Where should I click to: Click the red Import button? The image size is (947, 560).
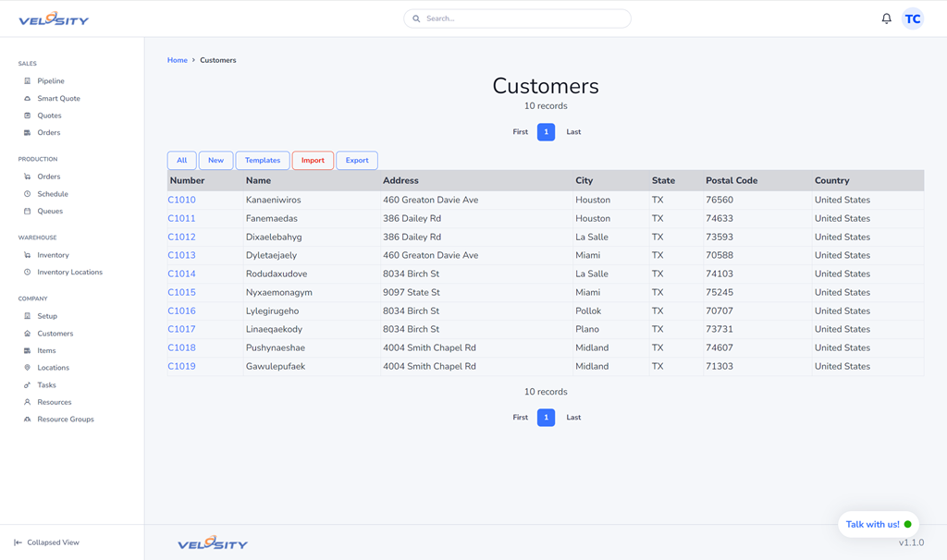tap(313, 161)
